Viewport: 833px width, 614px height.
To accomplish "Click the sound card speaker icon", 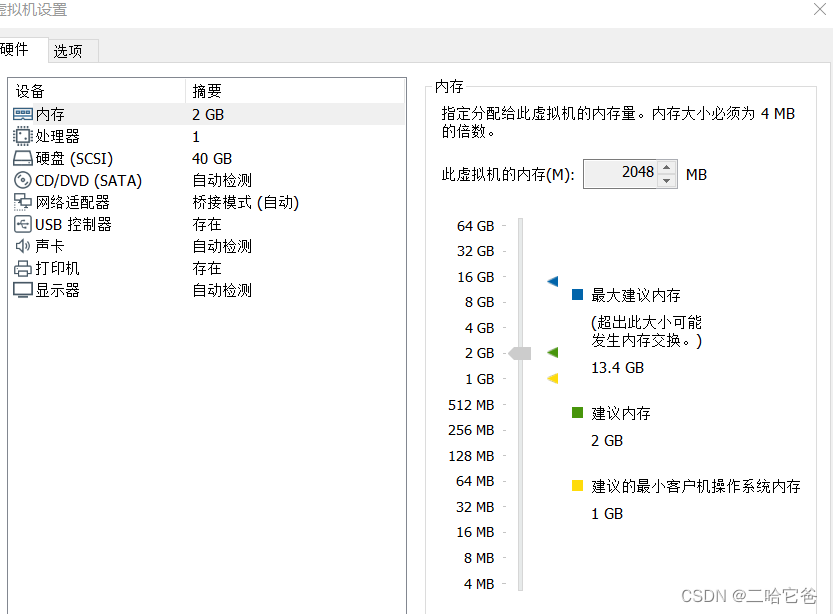I will (23, 246).
